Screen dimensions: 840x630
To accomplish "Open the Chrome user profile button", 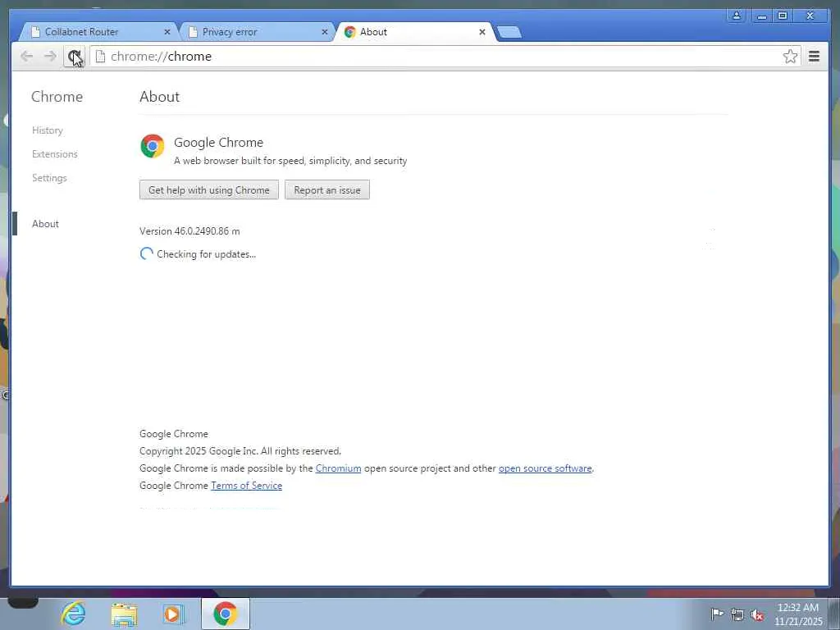I will 737,16.
